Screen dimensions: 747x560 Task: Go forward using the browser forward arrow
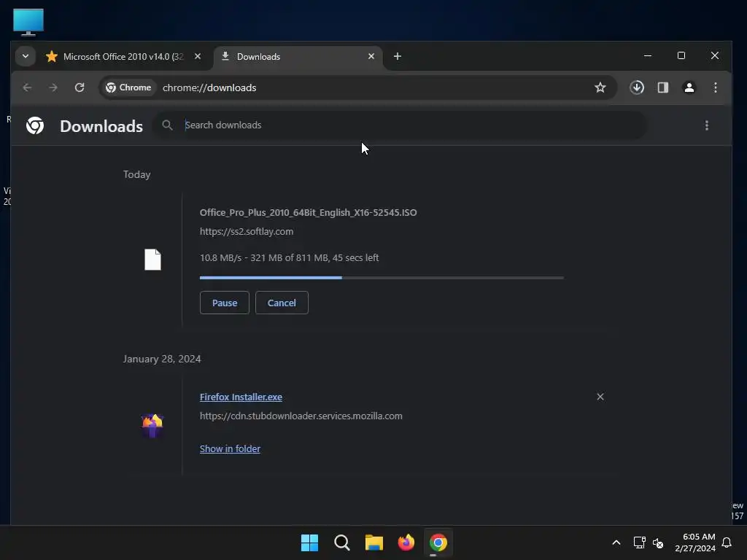(53, 87)
